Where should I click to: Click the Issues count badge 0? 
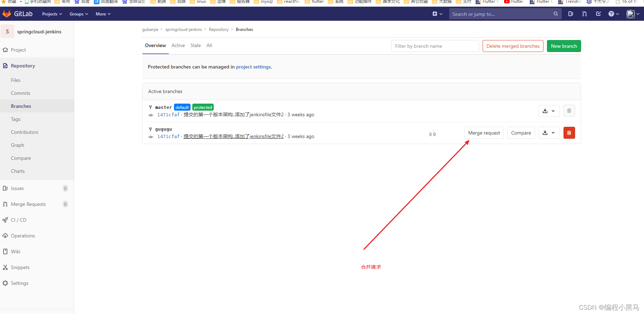click(65, 188)
